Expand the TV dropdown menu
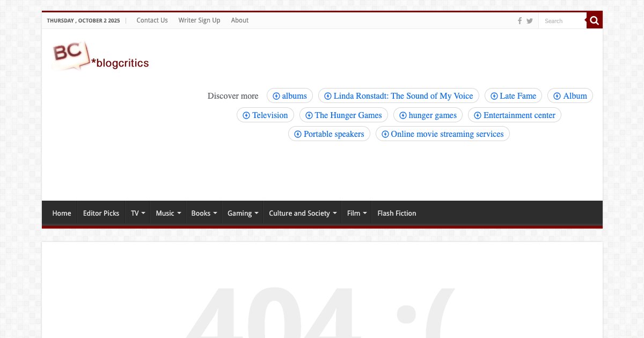 (137, 213)
